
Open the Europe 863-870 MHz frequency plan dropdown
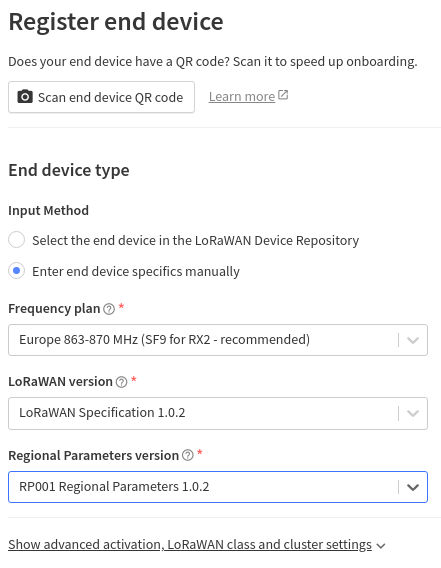218,340
